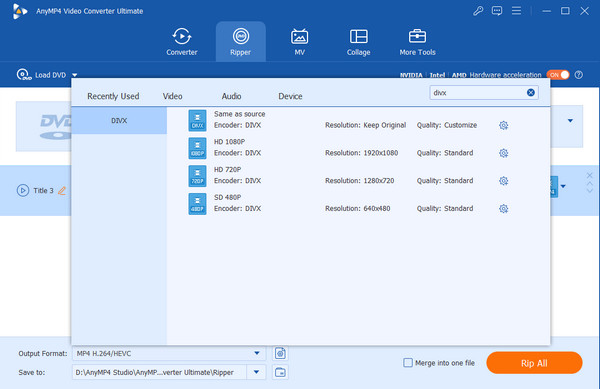Clear the divx search text
This screenshot has height=389, width=600.
tap(530, 93)
